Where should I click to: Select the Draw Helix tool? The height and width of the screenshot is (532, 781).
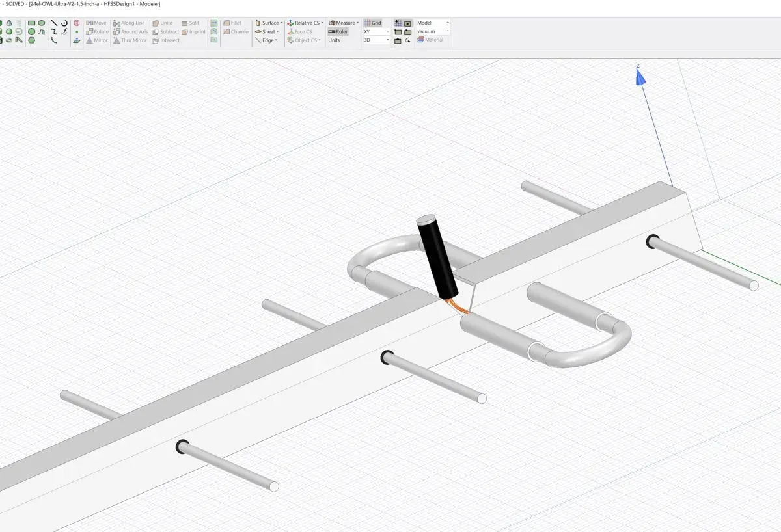click(19, 23)
